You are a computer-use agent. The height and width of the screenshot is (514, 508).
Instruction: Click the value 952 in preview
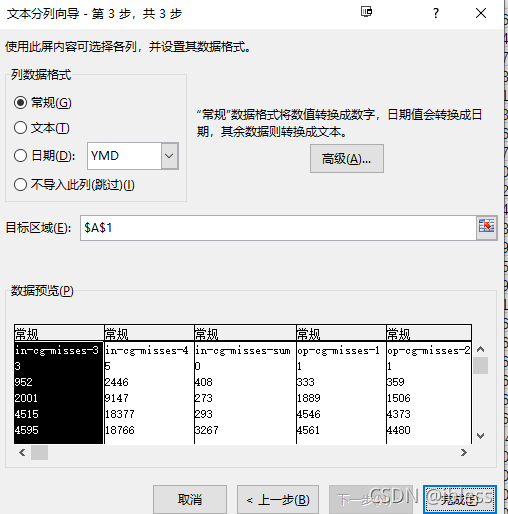(x=24, y=382)
